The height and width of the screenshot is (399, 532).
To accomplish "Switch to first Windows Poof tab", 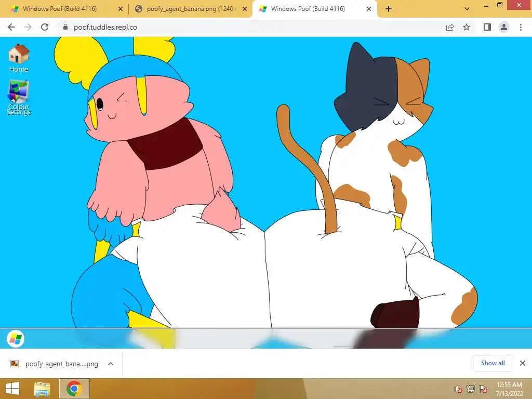I will (64, 9).
